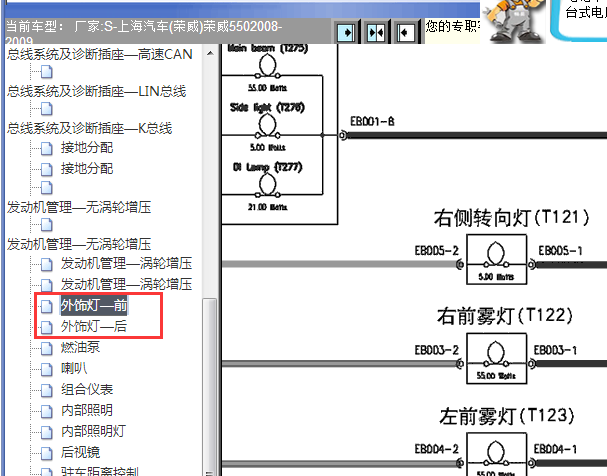This screenshot has width=607, height=476.
Task: Click 左前雾灯(T123) label in diagram
Action: point(506,416)
